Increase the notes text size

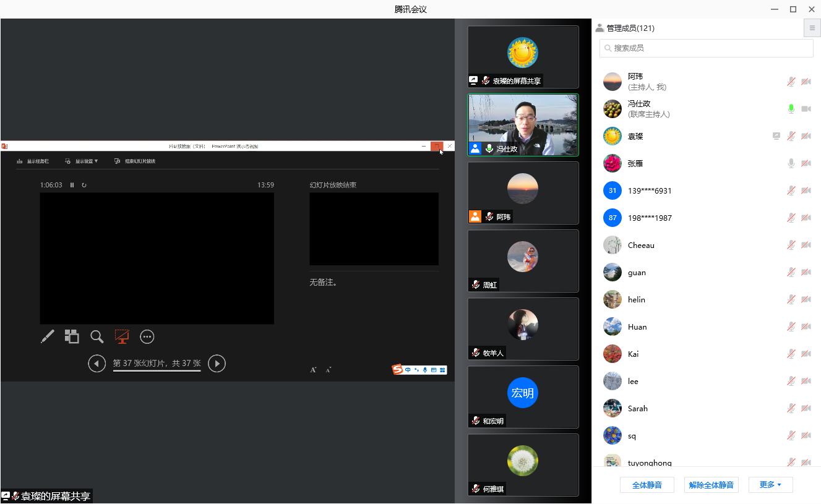313,370
